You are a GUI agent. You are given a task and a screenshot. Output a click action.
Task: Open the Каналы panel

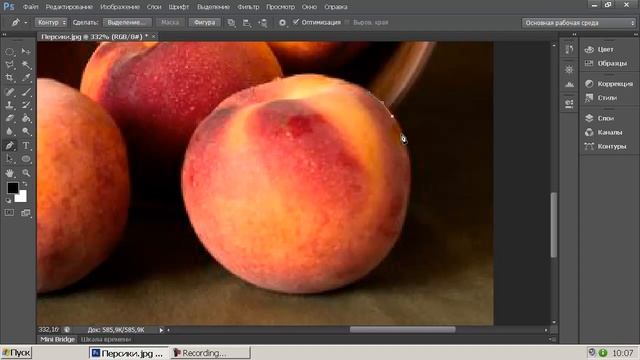pyautogui.click(x=603, y=132)
